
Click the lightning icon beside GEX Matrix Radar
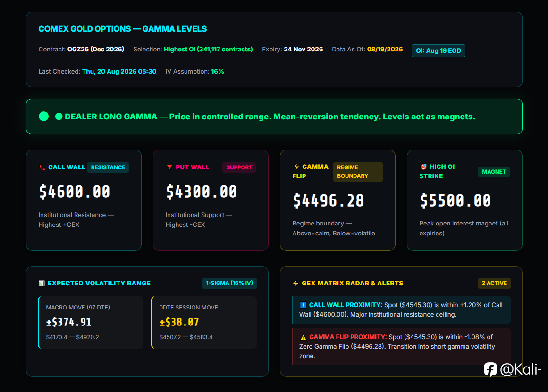tap(295, 284)
